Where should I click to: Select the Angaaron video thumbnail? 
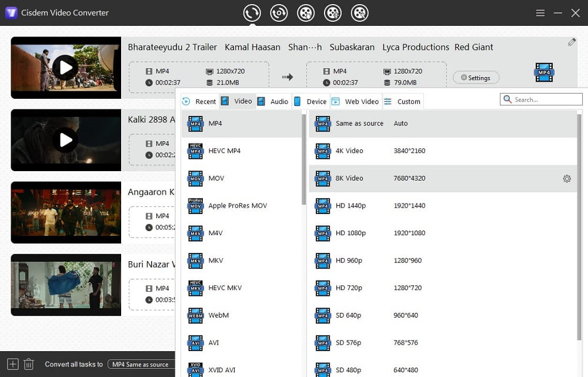(65, 212)
